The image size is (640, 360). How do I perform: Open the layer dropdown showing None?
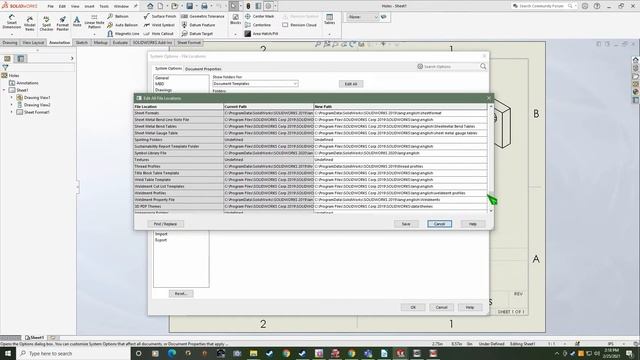pyautogui.click(x=363, y=17)
